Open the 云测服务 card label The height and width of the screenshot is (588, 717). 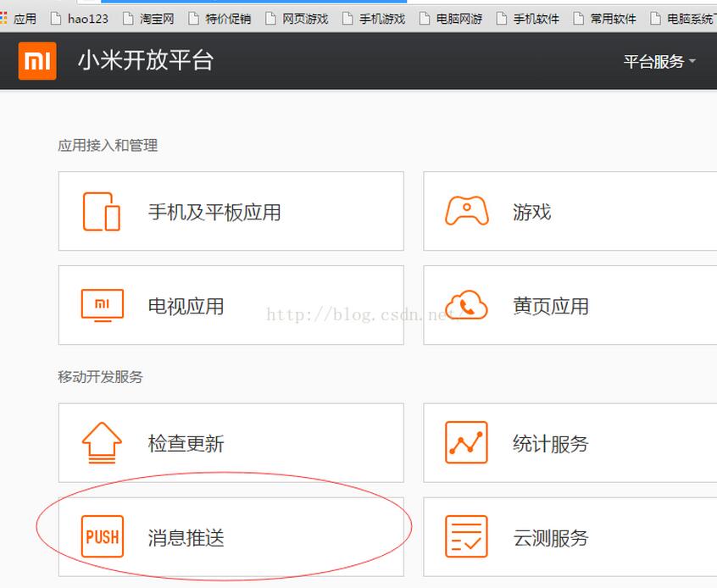(551, 538)
